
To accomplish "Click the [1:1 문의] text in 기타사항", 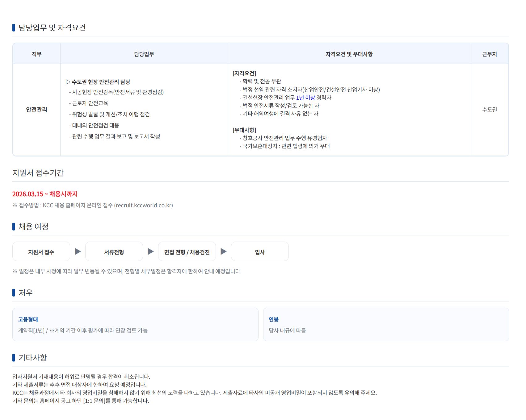I will point(97,401).
